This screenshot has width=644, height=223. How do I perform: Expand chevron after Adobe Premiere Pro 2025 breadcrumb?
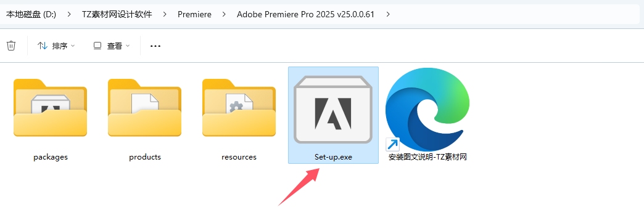coord(388,14)
